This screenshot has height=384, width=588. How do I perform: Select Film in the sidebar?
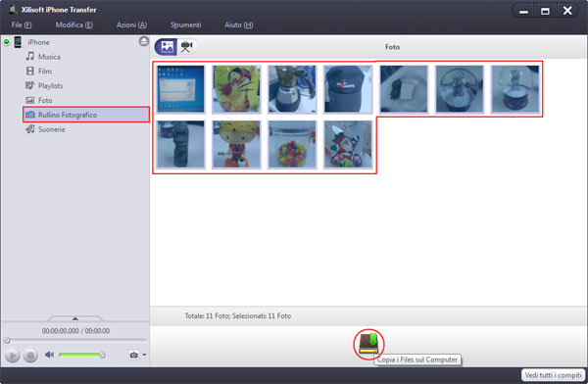point(45,72)
